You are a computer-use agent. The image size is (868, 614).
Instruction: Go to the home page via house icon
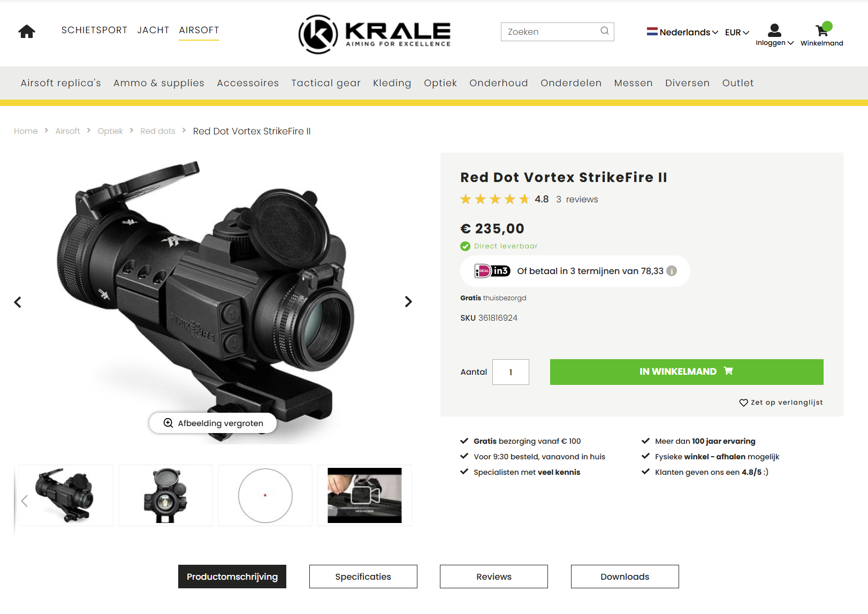click(27, 32)
